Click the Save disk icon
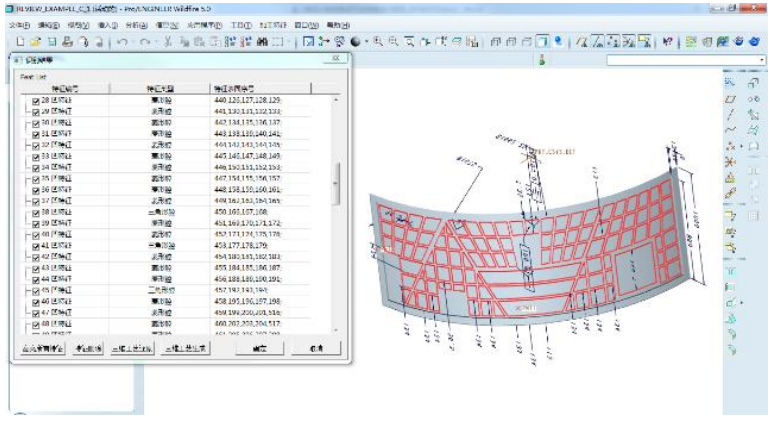775x421 pixels. 51,42
